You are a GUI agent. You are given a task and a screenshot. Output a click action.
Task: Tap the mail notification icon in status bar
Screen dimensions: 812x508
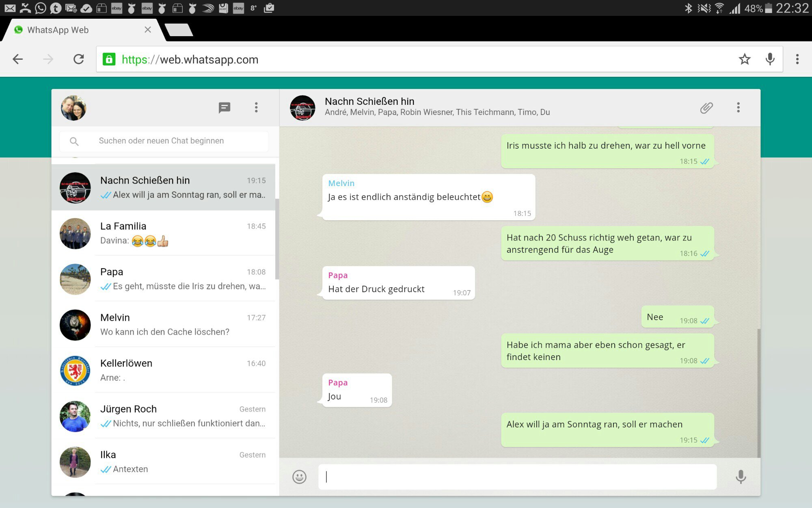point(10,8)
